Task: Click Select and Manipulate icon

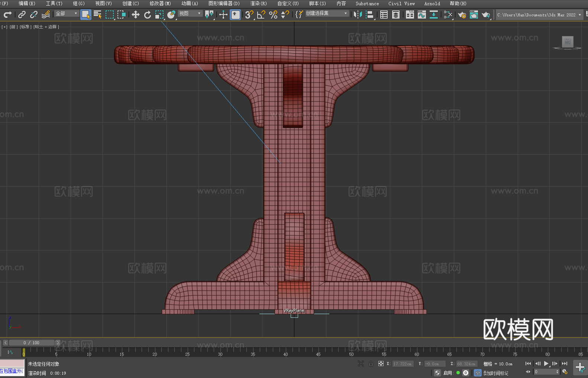Action: click(223, 14)
